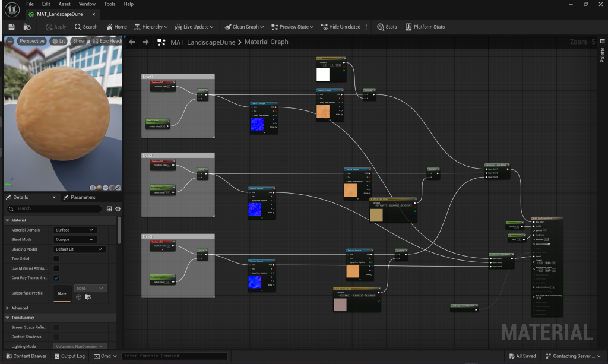Open Details panel settings gear
Viewport: 608px width, 364px height.
click(118, 209)
